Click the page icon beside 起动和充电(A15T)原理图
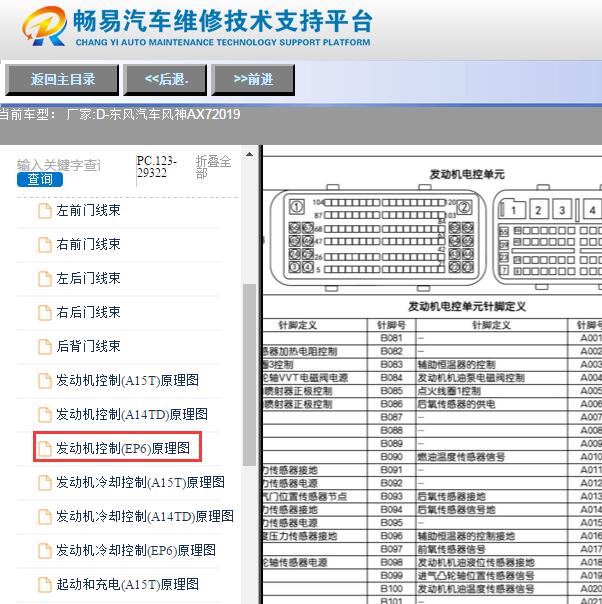The width and height of the screenshot is (602, 604). 45,585
